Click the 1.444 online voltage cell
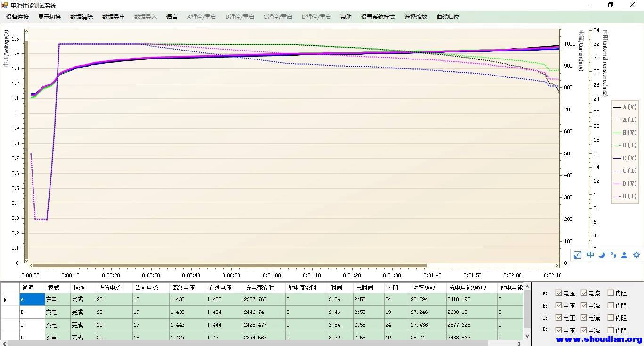The image size is (644, 346). click(x=224, y=325)
